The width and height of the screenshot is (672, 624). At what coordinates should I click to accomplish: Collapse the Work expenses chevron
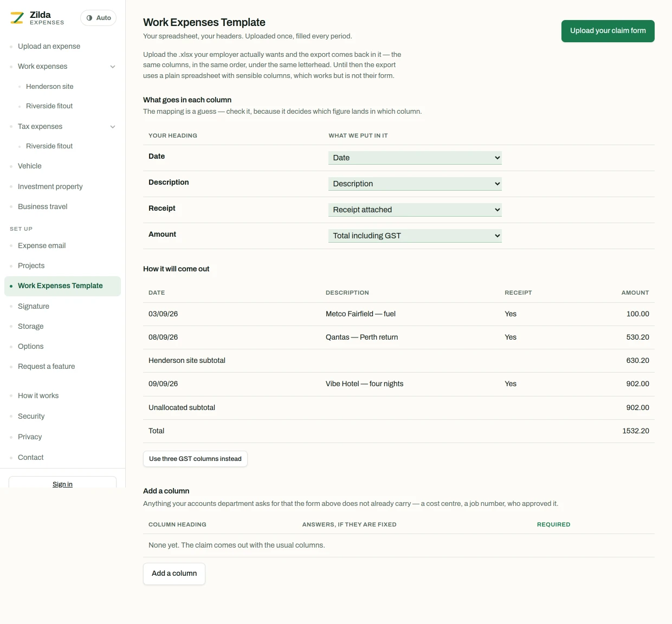pyautogui.click(x=113, y=67)
